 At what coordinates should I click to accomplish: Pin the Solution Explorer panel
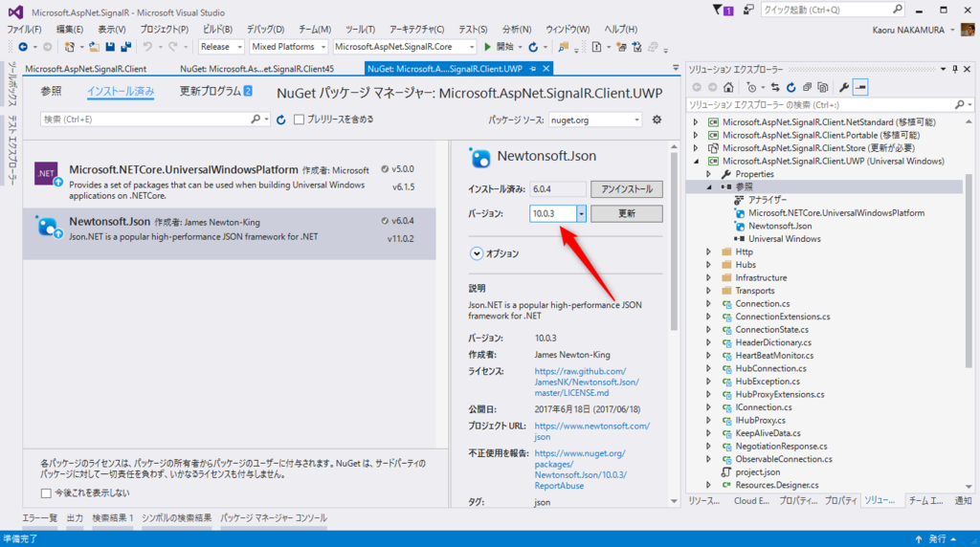[955, 69]
